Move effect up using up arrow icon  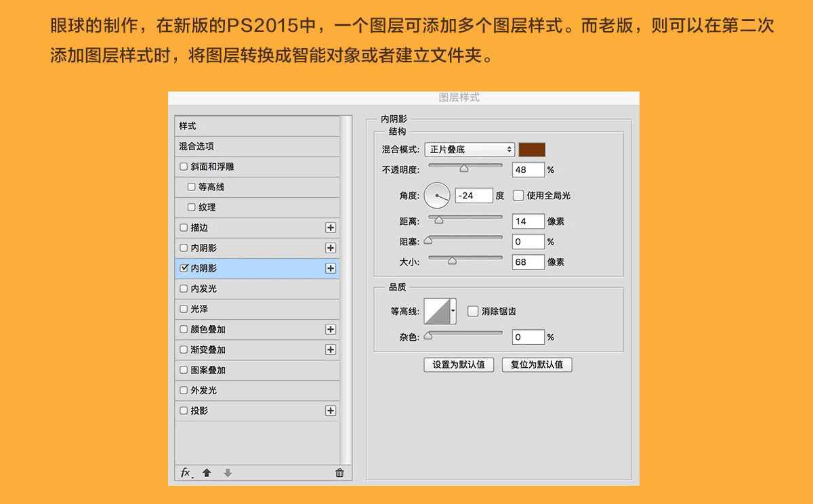tap(206, 474)
